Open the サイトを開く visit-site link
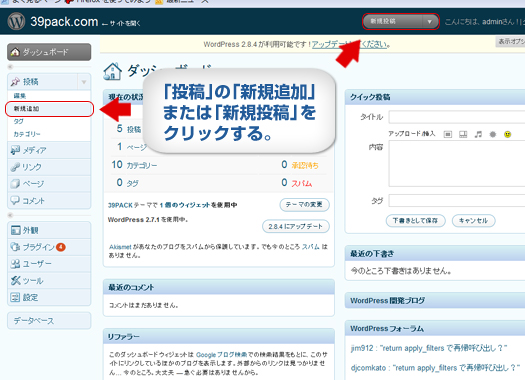The width and height of the screenshot is (525, 380). pyautogui.click(x=121, y=23)
